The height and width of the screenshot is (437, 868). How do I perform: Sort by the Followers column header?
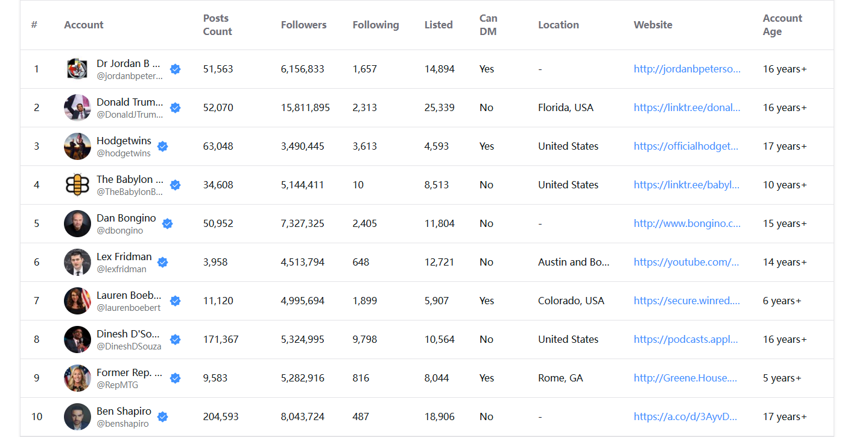click(303, 25)
